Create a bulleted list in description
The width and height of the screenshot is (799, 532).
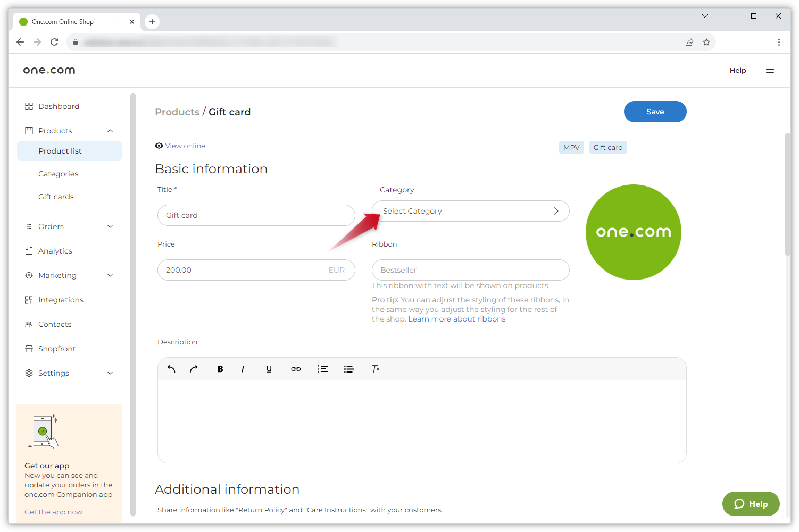tap(349, 369)
